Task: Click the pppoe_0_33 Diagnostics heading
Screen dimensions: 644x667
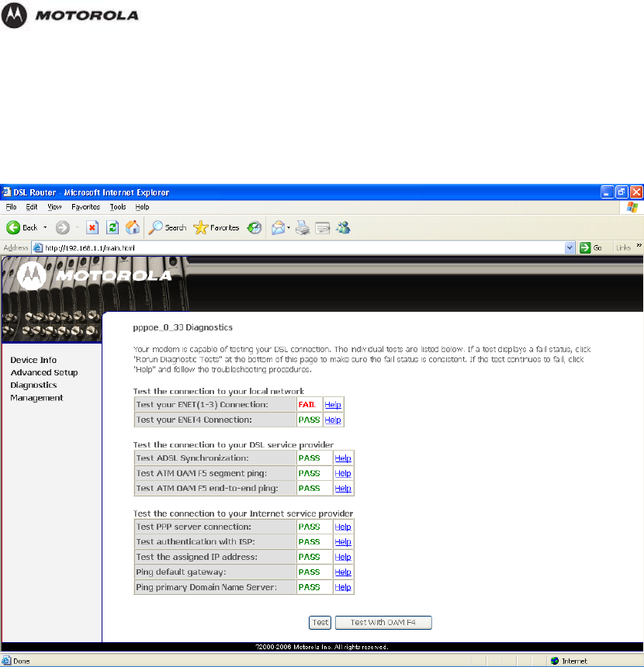Action: 182,327
